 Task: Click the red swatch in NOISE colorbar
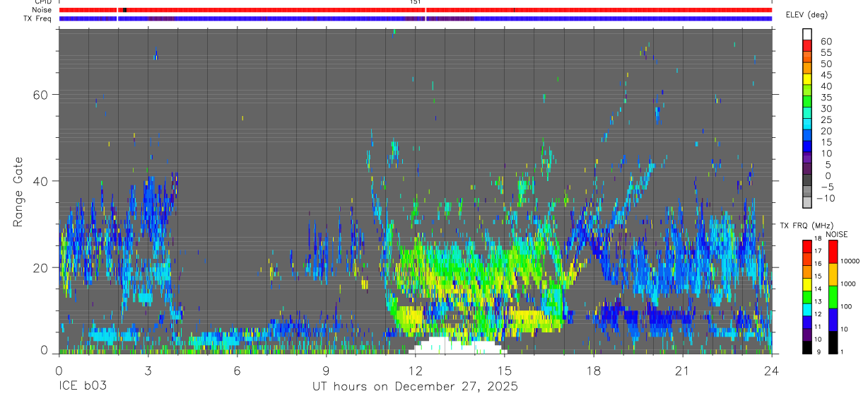click(x=833, y=252)
